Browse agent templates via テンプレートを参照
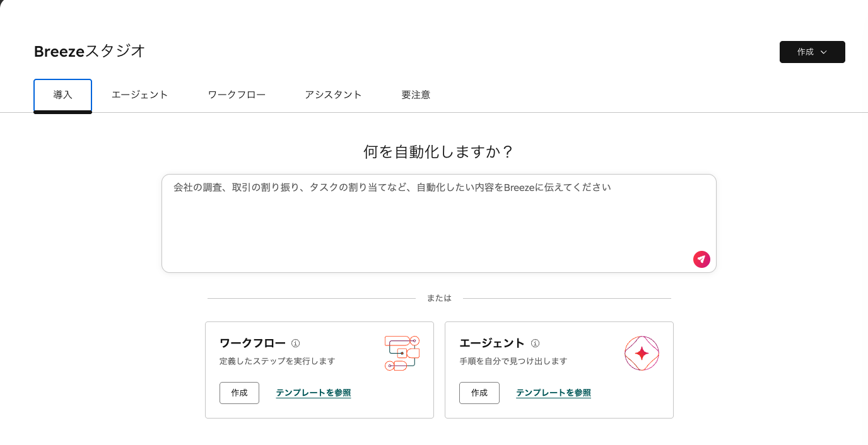The image size is (868, 445). (x=553, y=393)
